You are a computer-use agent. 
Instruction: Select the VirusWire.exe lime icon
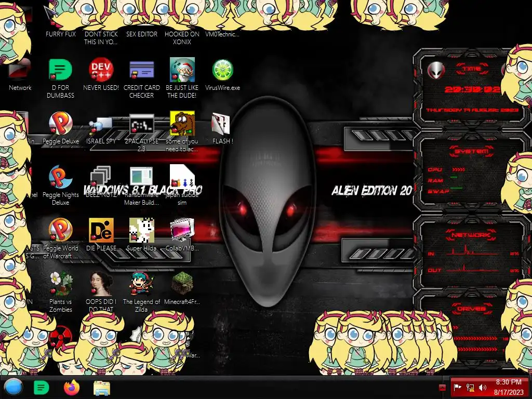(x=222, y=70)
